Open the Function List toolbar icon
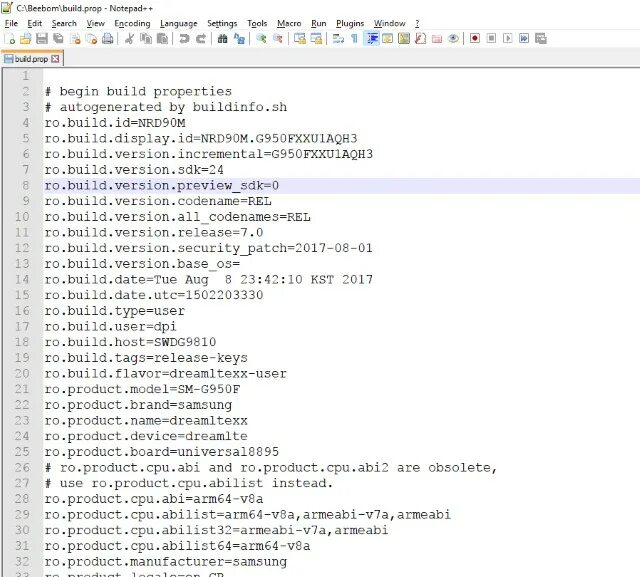The width and height of the screenshot is (640, 577). click(x=420, y=39)
